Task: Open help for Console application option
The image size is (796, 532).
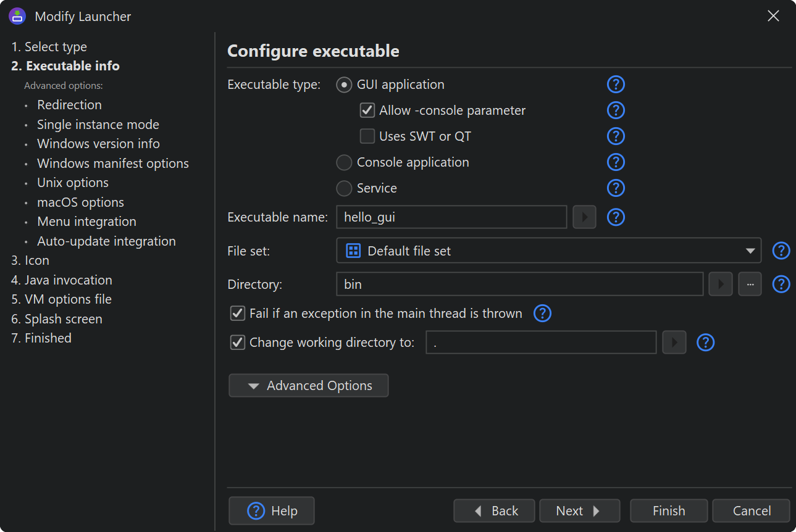Action: pos(616,162)
